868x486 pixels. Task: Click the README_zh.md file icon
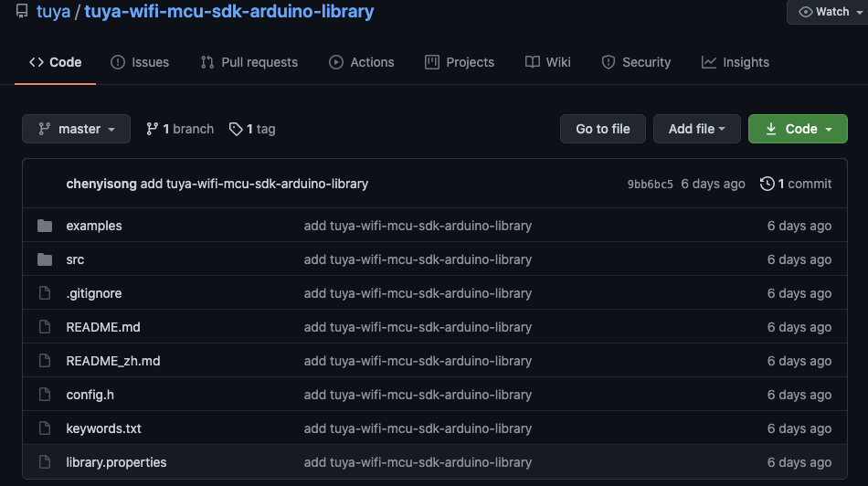(x=45, y=361)
